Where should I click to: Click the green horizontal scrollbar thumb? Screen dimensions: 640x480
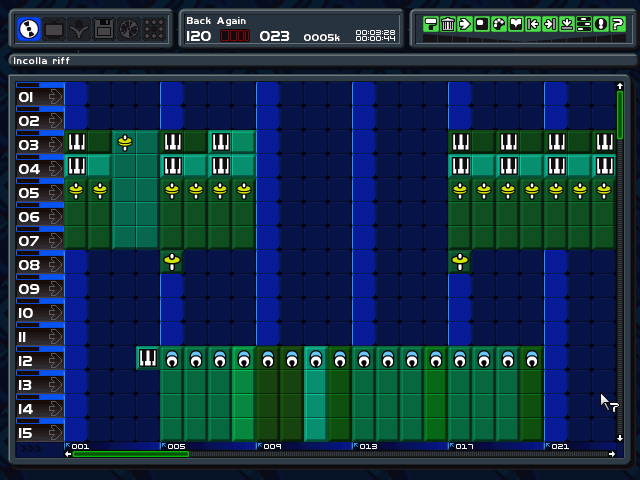pos(131,454)
